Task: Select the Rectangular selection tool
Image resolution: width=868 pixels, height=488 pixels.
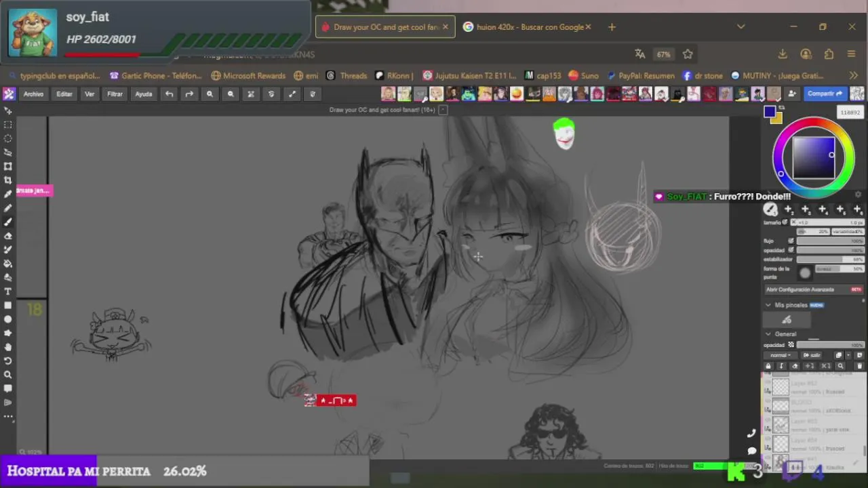Action: pos(8,125)
